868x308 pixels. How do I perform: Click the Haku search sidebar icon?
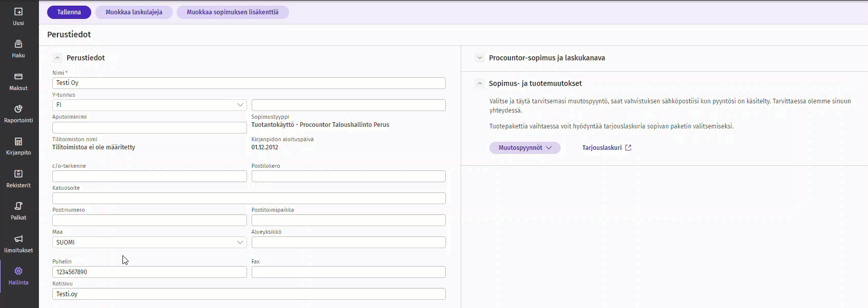pos(18,44)
